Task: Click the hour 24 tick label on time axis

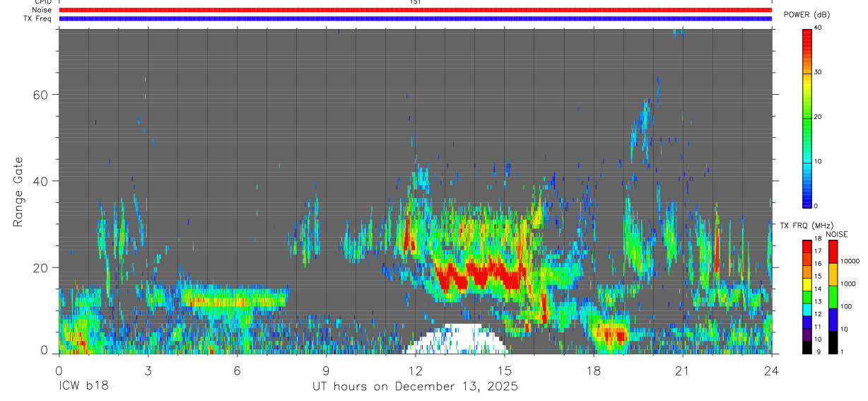Action: (x=772, y=370)
